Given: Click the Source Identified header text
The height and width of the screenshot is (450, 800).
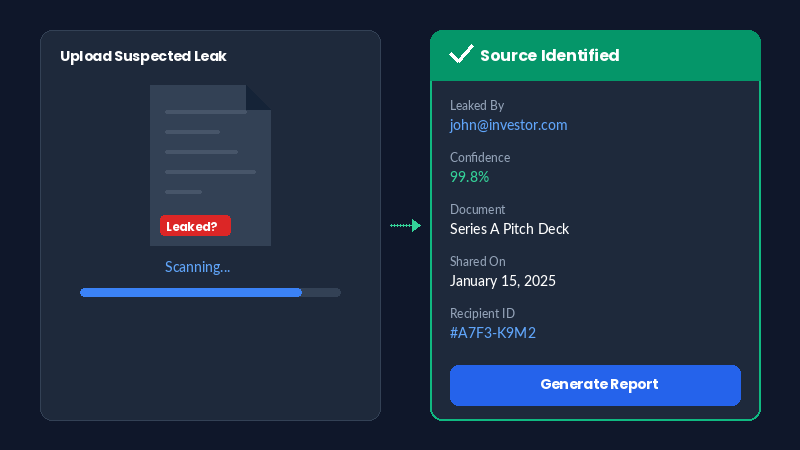Looking at the screenshot, I should (x=549, y=55).
